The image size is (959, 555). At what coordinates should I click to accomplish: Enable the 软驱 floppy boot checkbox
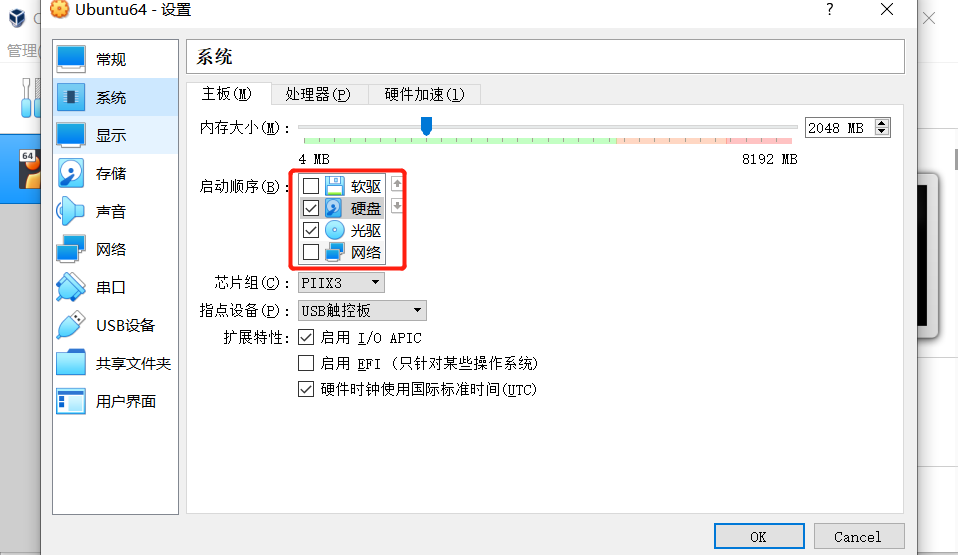tap(311, 186)
